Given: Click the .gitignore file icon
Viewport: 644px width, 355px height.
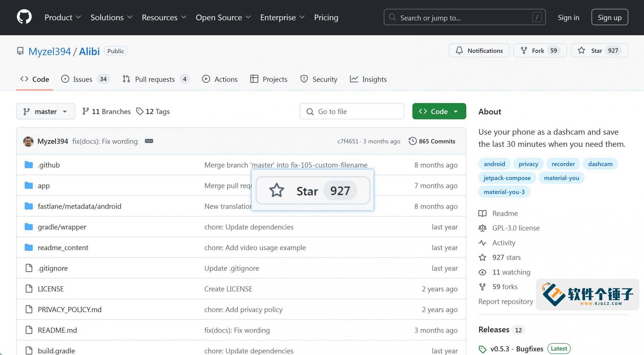Looking at the screenshot, I should click(29, 268).
